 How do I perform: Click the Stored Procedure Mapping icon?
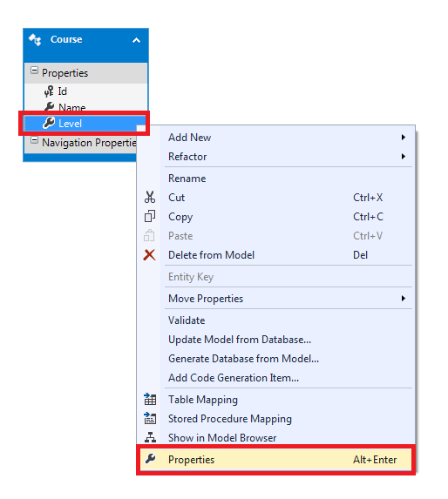tap(150, 418)
